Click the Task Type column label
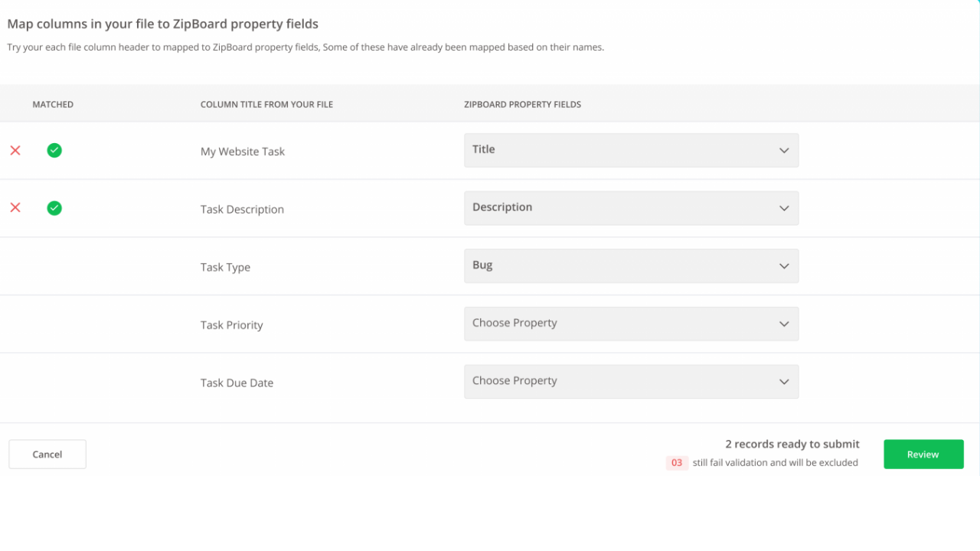The width and height of the screenshot is (980, 551). (225, 267)
